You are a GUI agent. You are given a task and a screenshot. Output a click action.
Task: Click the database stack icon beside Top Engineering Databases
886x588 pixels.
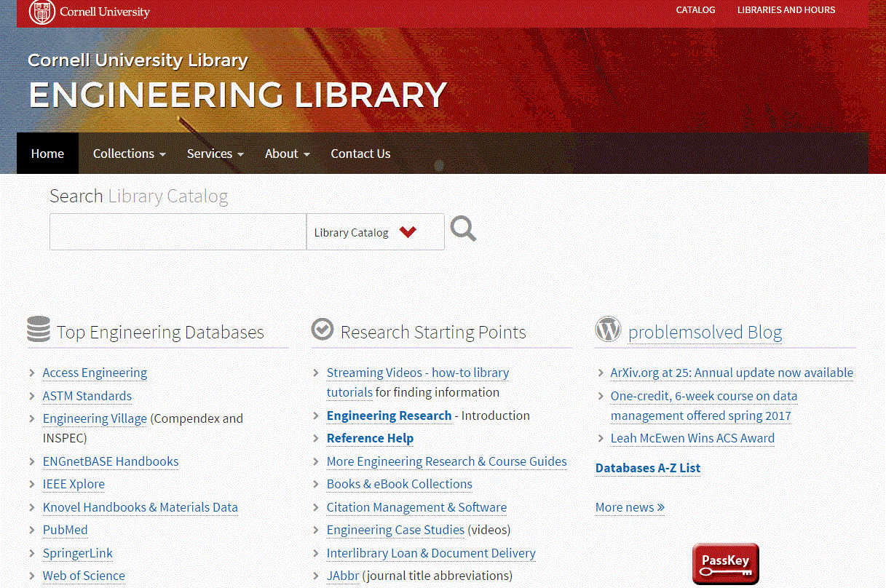[36, 330]
